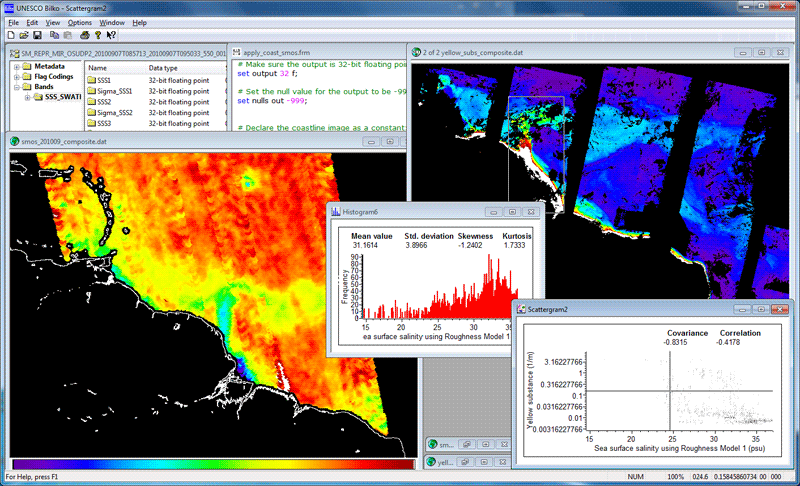Click the apply_coast_smos.frm document icon
Image resolution: width=800 pixels, height=486 pixels.
pyautogui.click(x=237, y=52)
